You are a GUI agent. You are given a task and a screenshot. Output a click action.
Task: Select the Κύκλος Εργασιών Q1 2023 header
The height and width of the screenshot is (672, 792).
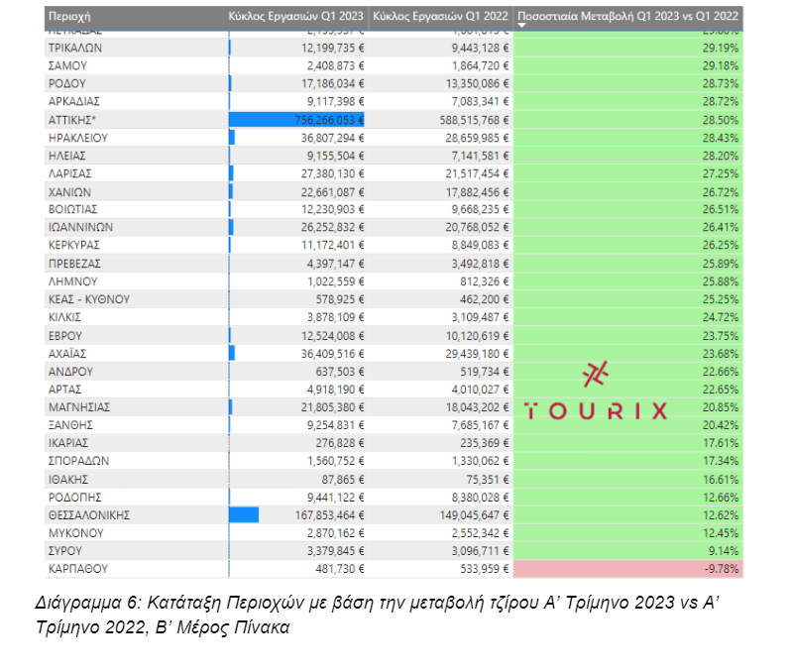pos(296,17)
